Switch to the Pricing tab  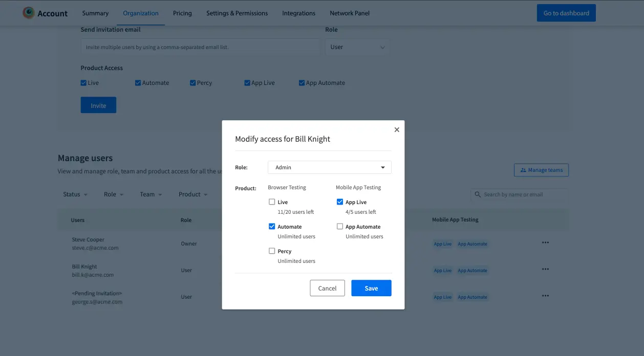pyautogui.click(x=182, y=13)
